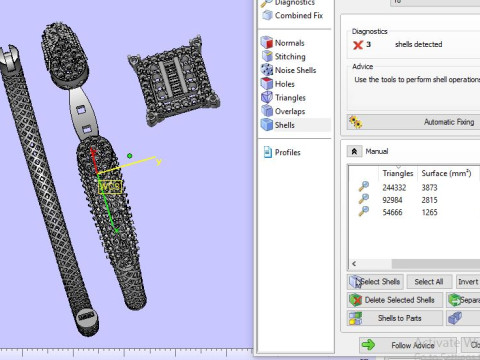Click the Normals cube icon

point(267,43)
